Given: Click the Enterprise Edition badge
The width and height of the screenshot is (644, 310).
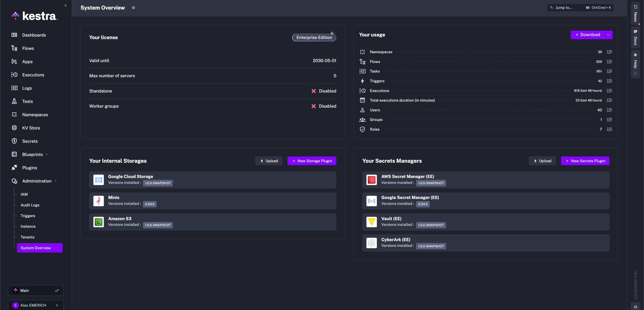Looking at the screenshot, I should (314, 37).
